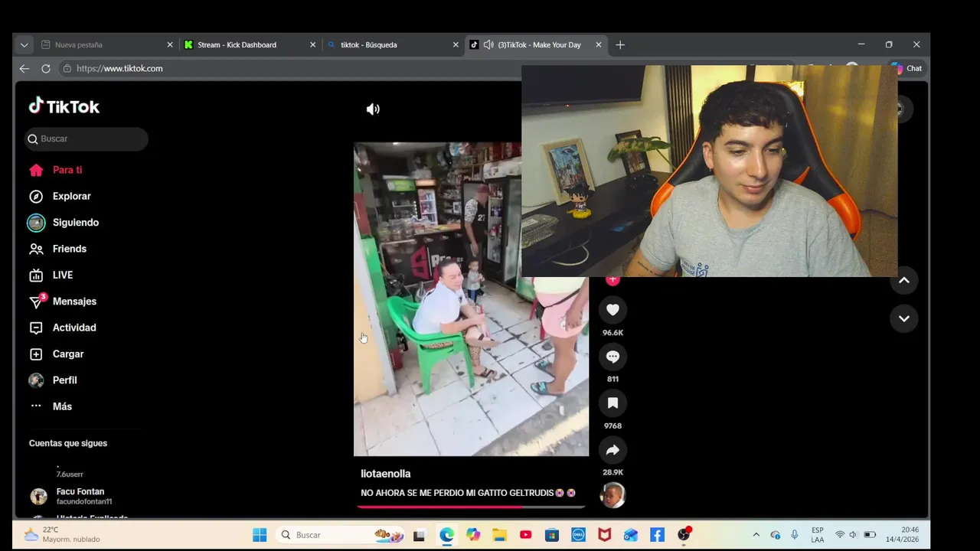
Task: Open the spinning sound disc avatar
Action: tap(612, 495)
